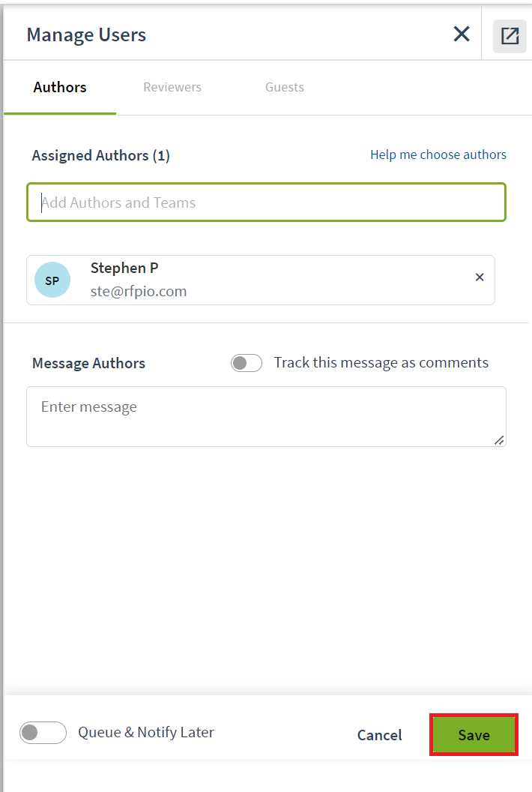Select the Stephen P author name

click(124, 268)
